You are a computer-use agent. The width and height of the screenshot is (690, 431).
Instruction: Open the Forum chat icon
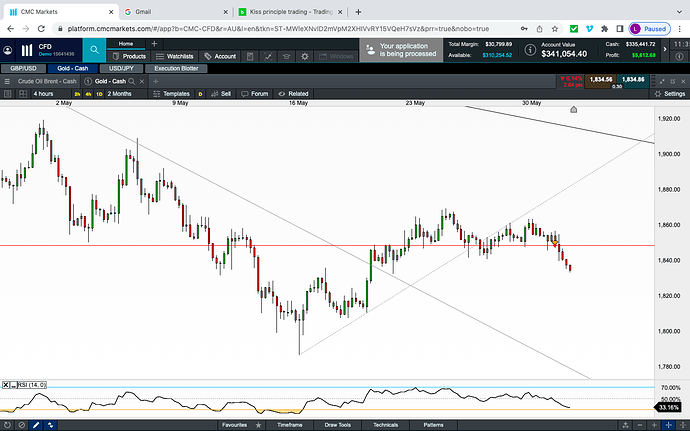coord(254,93)
